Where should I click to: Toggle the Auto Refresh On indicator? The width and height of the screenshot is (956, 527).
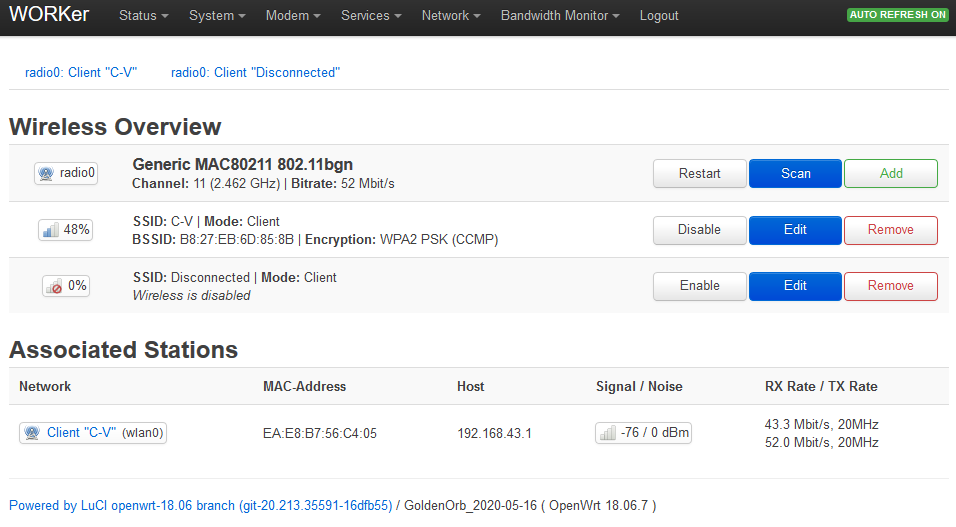(897, 16)
